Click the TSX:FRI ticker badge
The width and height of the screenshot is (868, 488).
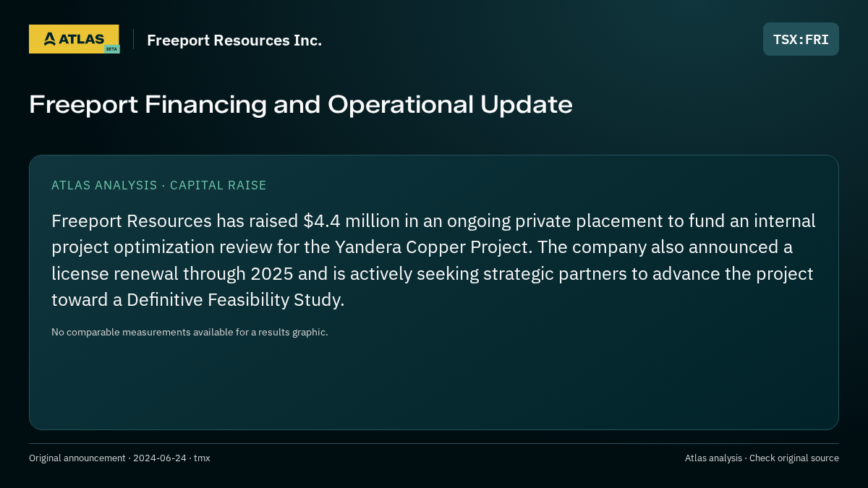coord(801,39)
